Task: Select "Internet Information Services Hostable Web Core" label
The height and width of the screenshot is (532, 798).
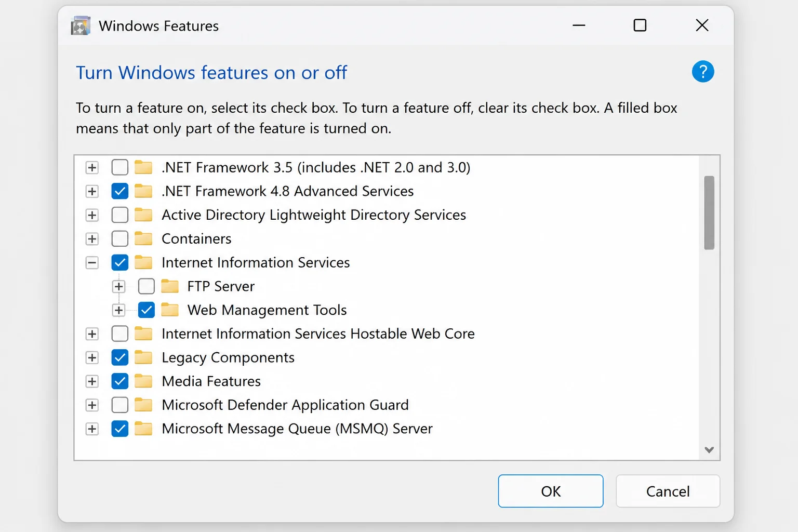Action: pos(318,334)
